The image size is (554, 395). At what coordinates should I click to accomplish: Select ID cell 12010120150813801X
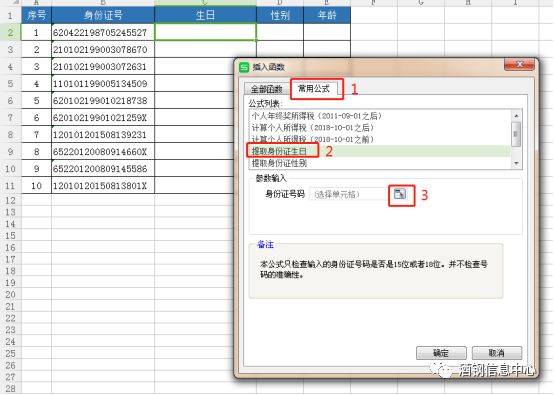click(103, 185)
